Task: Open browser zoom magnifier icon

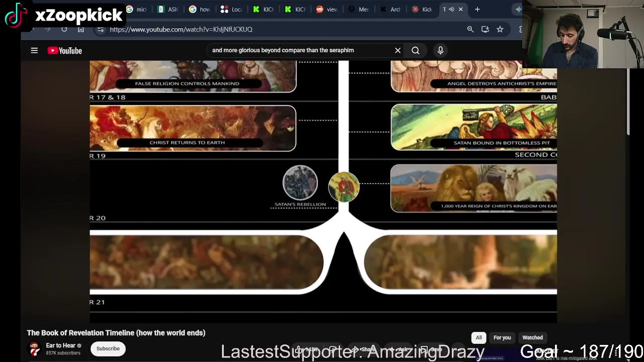Action: pyautogui.click(x=470, y=29)
